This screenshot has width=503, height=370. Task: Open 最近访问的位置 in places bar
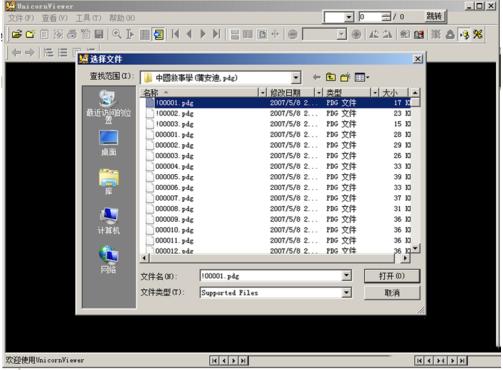coord(108,107)
